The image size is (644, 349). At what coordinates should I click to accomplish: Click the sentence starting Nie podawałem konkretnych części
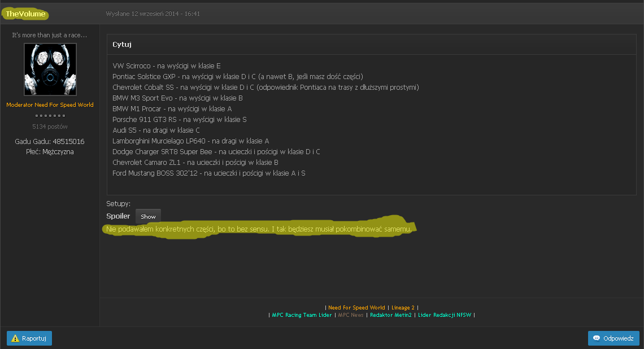click(259, 229)
